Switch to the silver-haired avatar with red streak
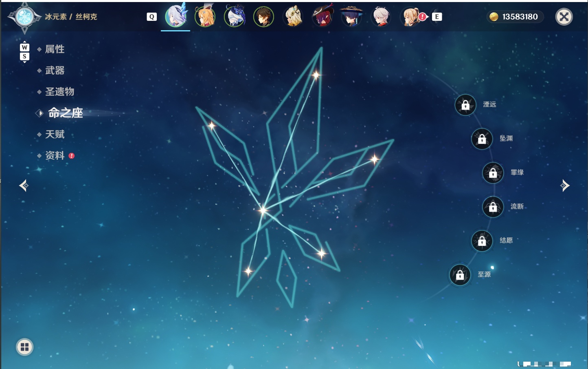This screenshot has height=369, width=588. 381,16
